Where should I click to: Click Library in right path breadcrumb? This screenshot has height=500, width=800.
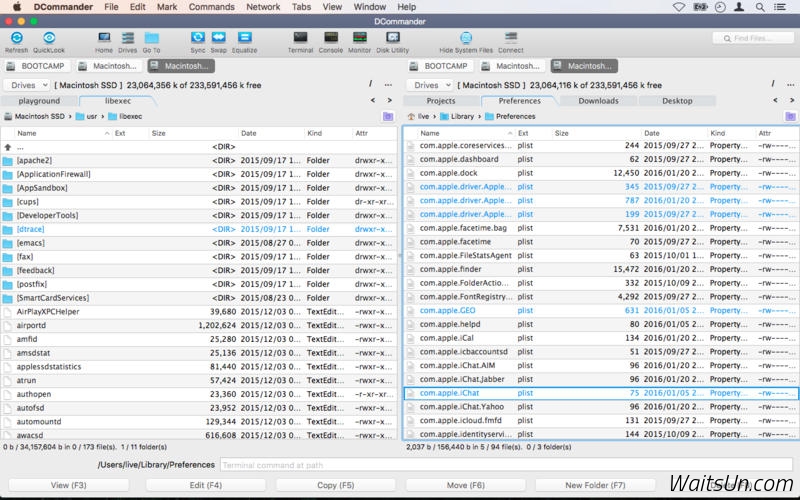457,116
